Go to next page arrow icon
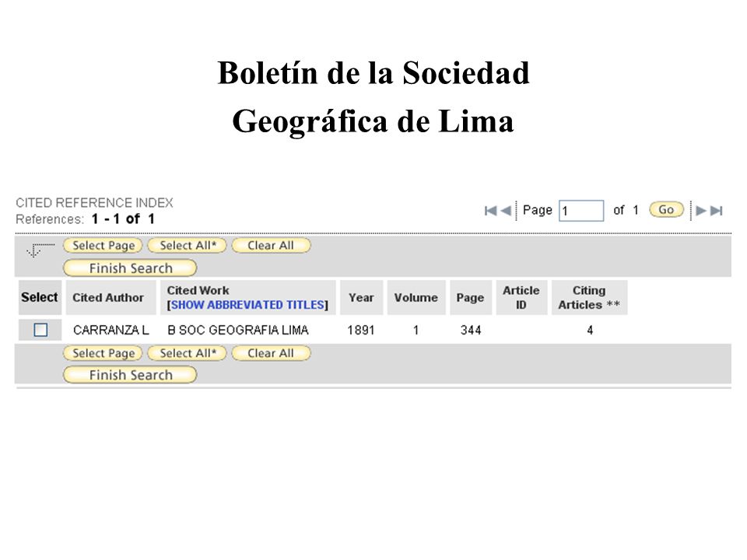This screenshot has height=560, width=747. click(x=701, y=211)
